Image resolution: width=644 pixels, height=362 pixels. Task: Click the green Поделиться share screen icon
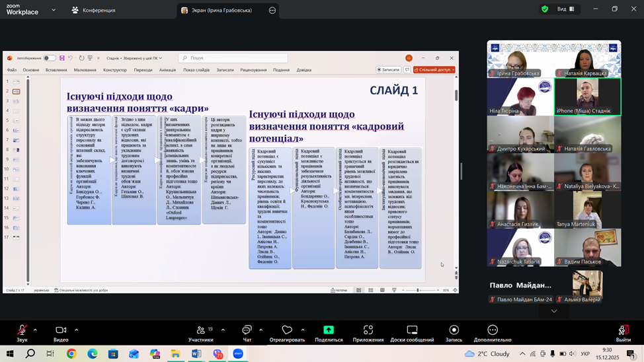tap(329, 330)
